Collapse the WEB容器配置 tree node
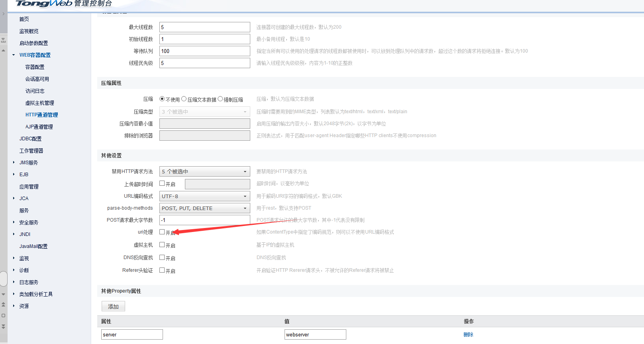 (x=14, y=55)
